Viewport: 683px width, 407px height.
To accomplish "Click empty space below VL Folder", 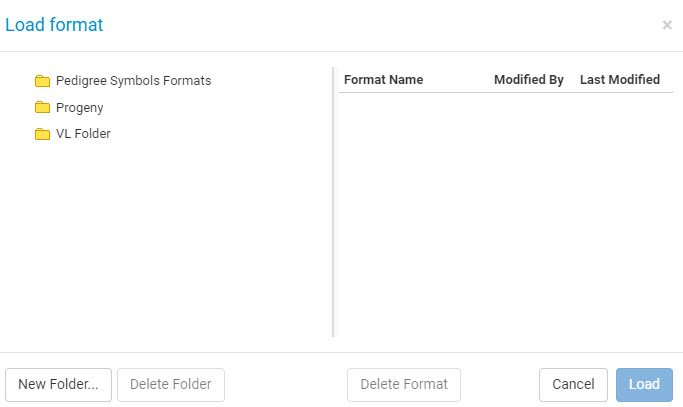I will [166, 240].
